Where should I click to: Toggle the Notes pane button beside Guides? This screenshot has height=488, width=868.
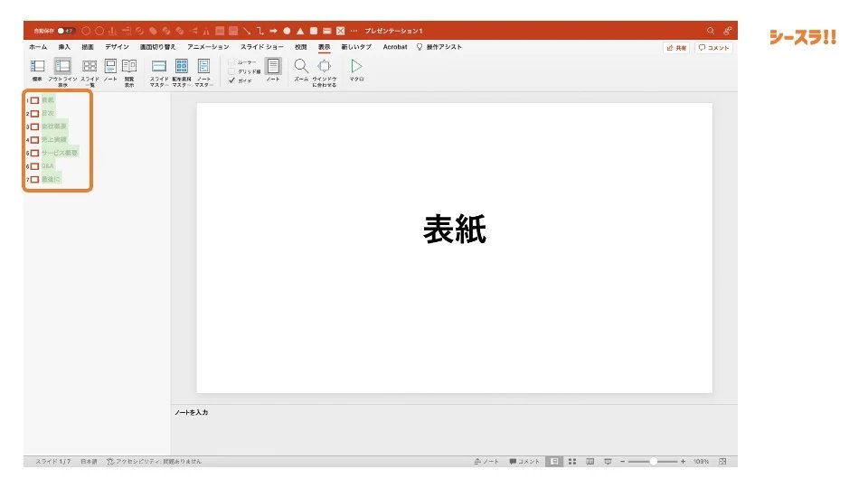coord(273,70)
